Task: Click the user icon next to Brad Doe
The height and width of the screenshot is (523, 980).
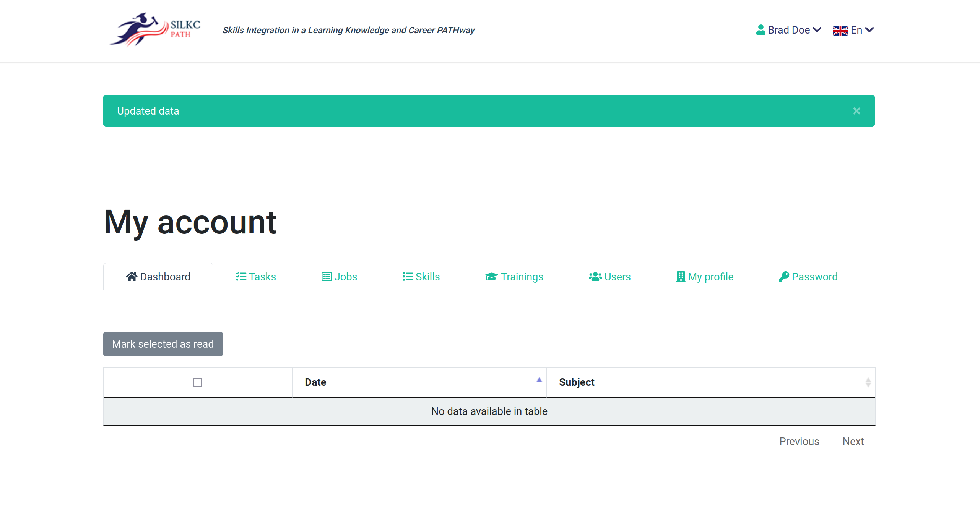Action: coord(760,29)
